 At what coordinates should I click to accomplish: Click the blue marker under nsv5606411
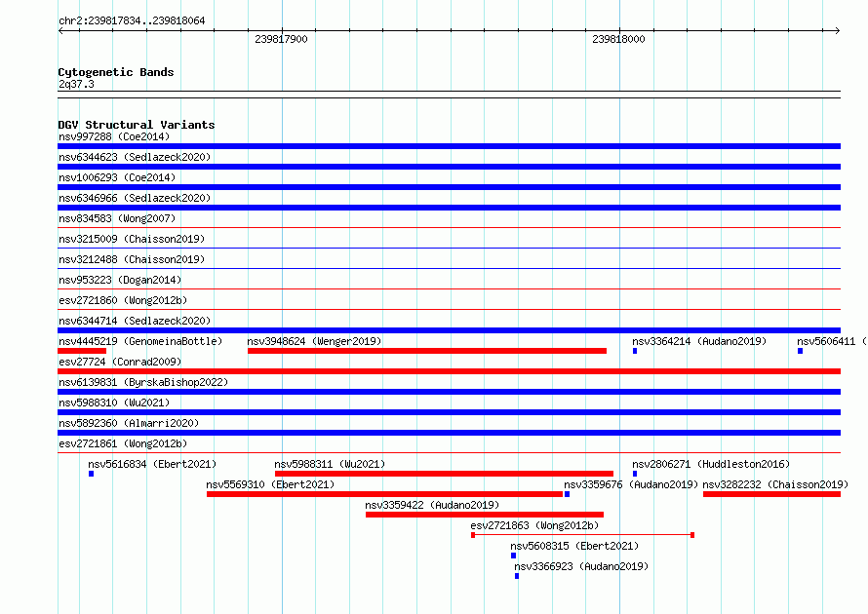pyautogui.click(x=800, y=351)
